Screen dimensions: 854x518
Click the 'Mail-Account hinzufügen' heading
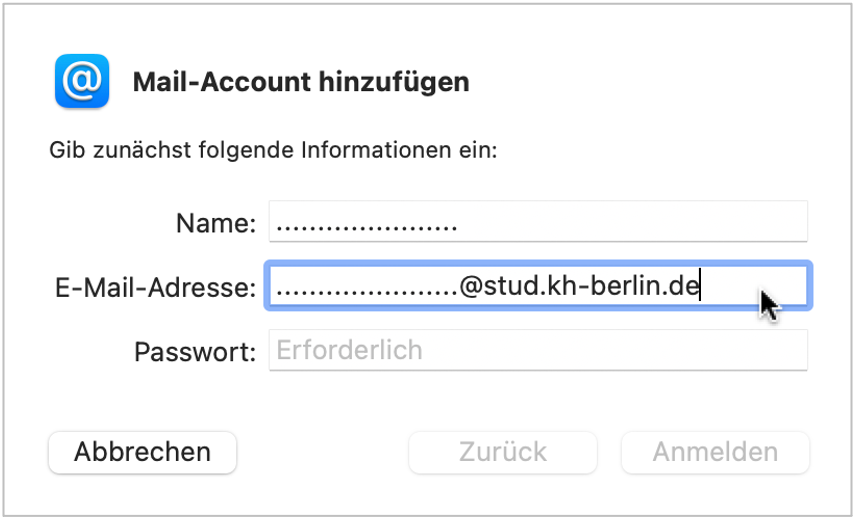pos(301,82)
